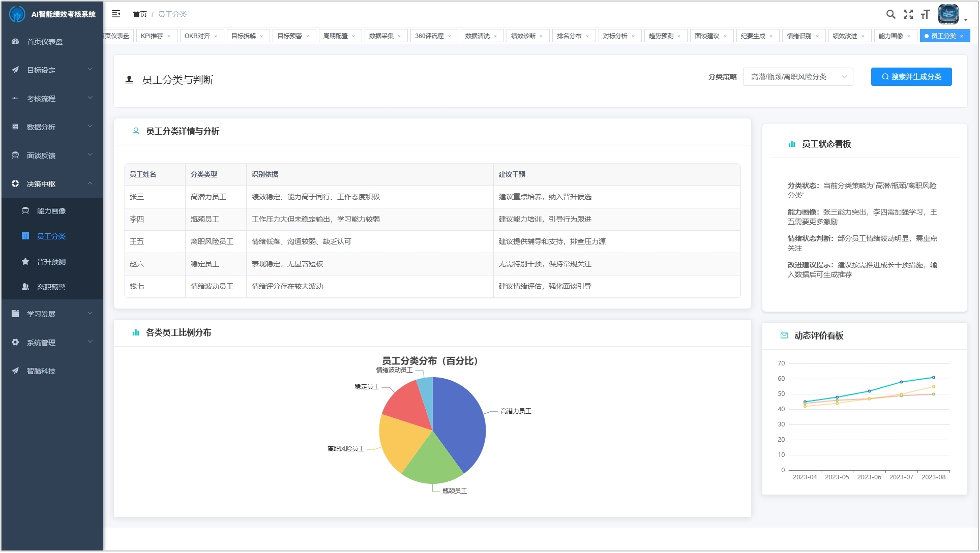Switch to the OKR对齐 tab
Image resolution: width=980 pixels, height=553 pixels.
pyautogui.click(x=197, y=36)
